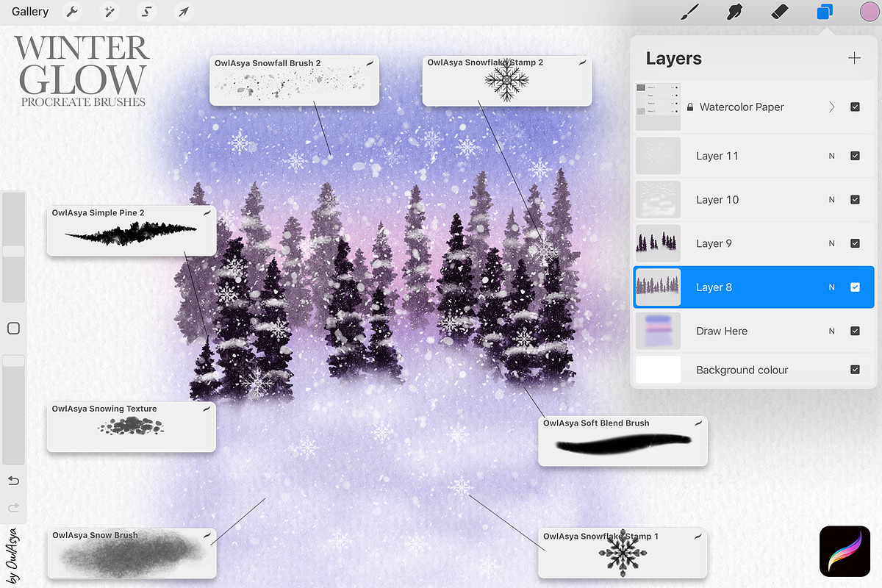This screenshot has height=588, width=882.
Task: Select the Smudge tool
Action: 734,12
